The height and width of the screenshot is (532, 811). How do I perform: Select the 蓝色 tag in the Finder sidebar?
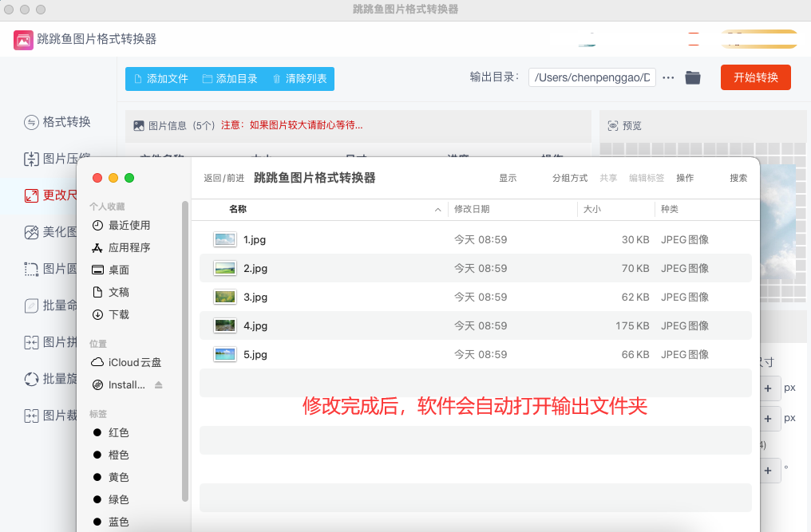point(111,522)
